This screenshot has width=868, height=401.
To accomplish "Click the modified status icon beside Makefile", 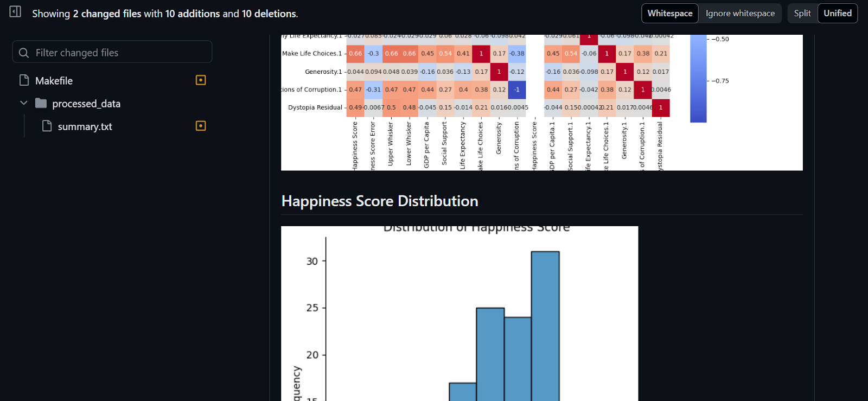I will coord(201,80).
